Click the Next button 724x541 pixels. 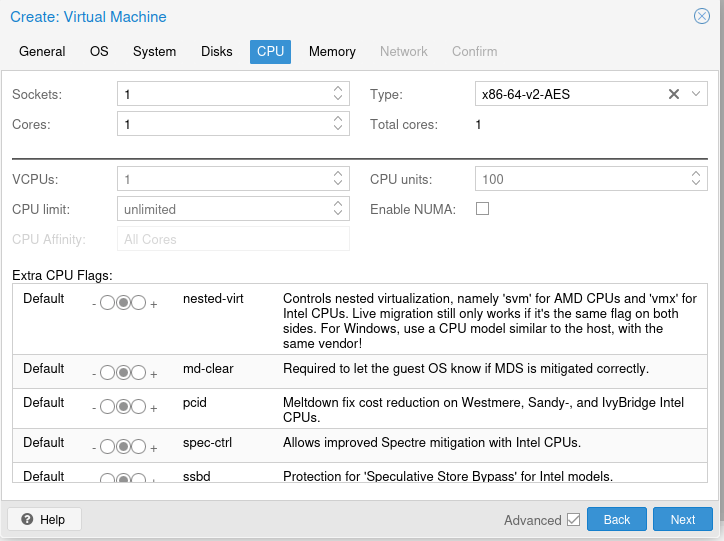682,520
